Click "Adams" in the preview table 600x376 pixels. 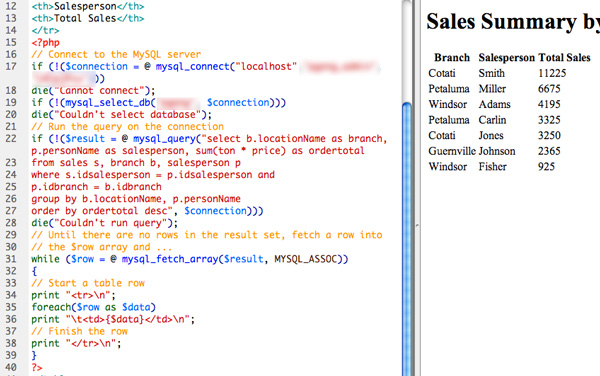(x=494, y=104)
